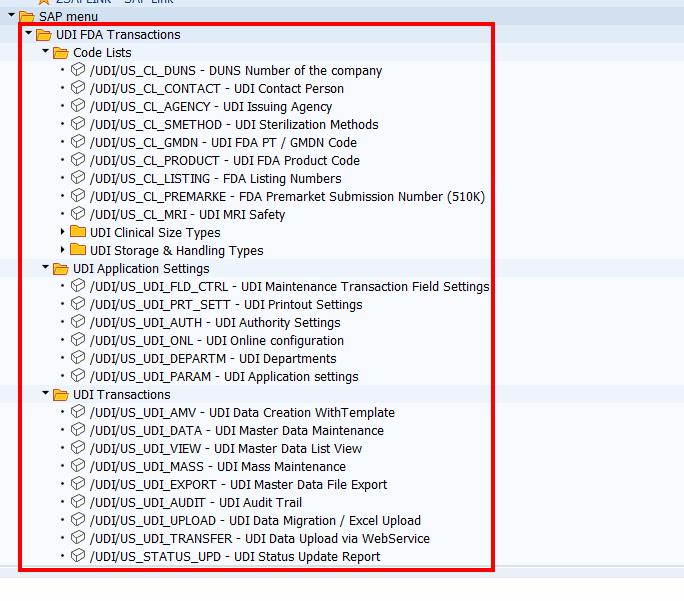Click the cube icon for /UDI/US_CL_PRODUCT

click(78, 160)
